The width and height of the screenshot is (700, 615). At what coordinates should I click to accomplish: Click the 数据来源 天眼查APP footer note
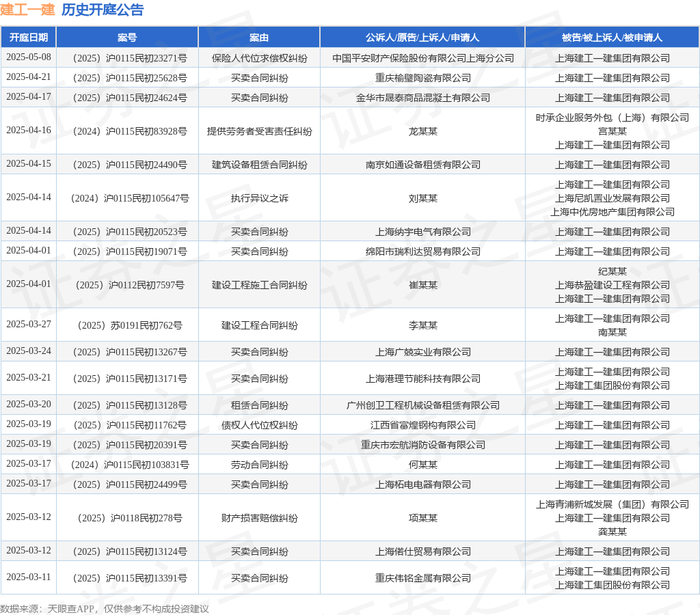tap(104, 609)
